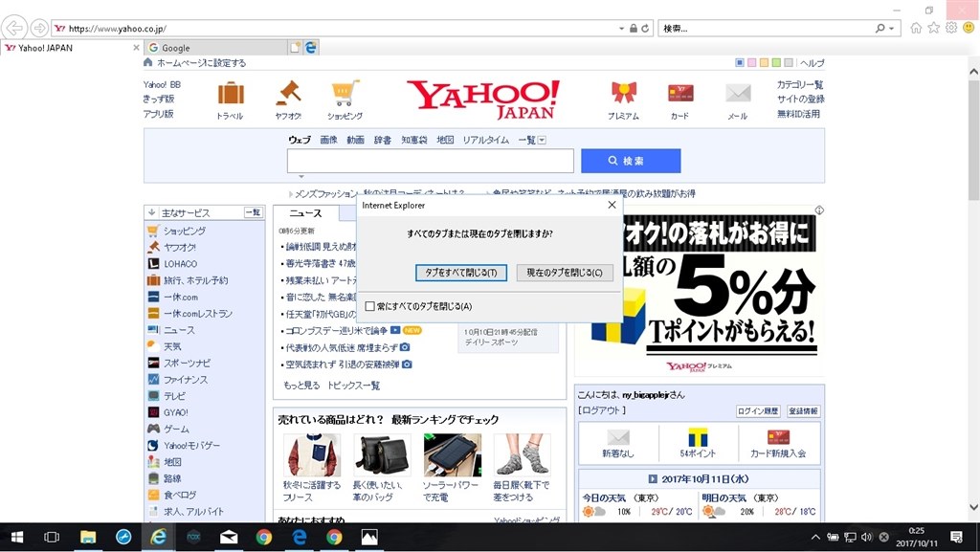Open the Mail envelope icon in header
The height and width of the screenshot is (552, 980).
coord(738,94)
